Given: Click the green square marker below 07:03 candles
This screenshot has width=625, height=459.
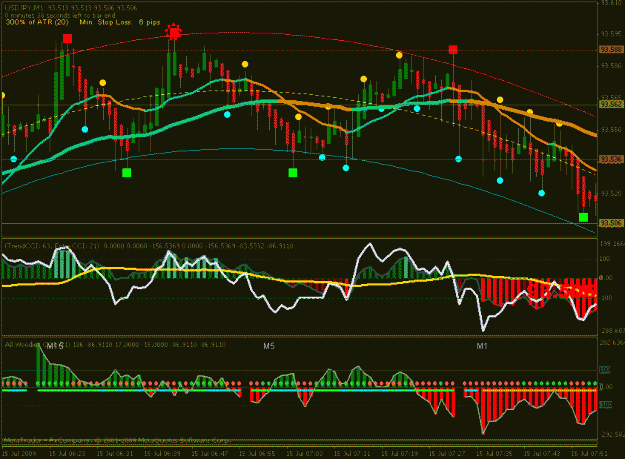Looking at the screenshot, I should [x=293, y=173].
